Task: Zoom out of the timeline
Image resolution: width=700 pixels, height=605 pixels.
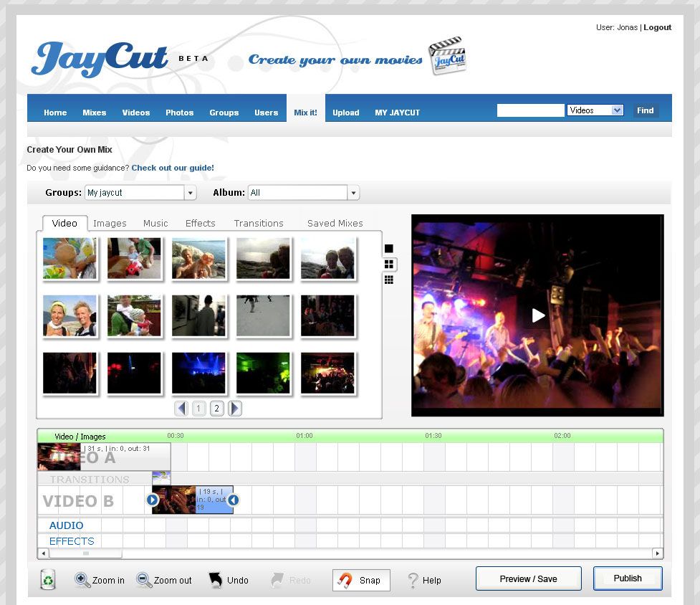Action: [163, 580]
